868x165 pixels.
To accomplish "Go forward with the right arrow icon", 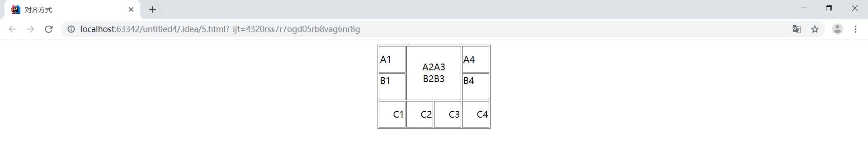I will tap(30, 29).
